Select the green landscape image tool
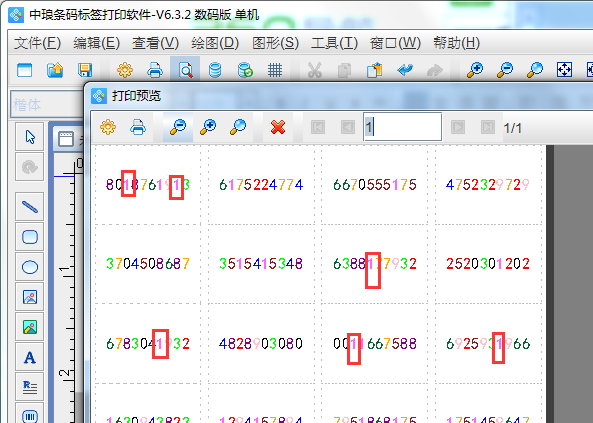This screenshot has width=593, height=423. [30, 327]
